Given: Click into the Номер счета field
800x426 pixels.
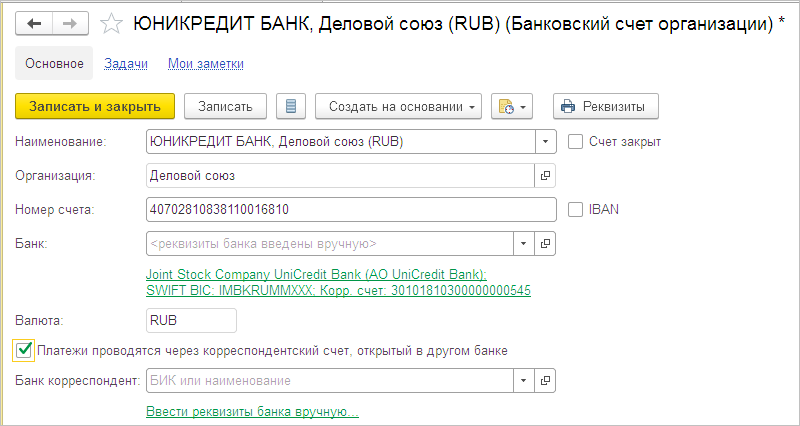Looking at the screenshot, I should 350,210.
